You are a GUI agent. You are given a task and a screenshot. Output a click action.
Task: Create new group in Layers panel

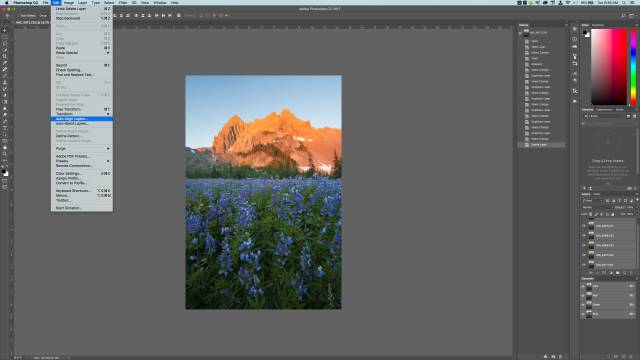(617, 273)
